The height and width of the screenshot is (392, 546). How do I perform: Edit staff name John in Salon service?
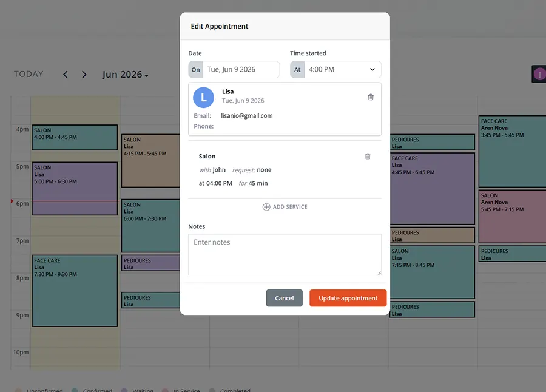(219, 170)
